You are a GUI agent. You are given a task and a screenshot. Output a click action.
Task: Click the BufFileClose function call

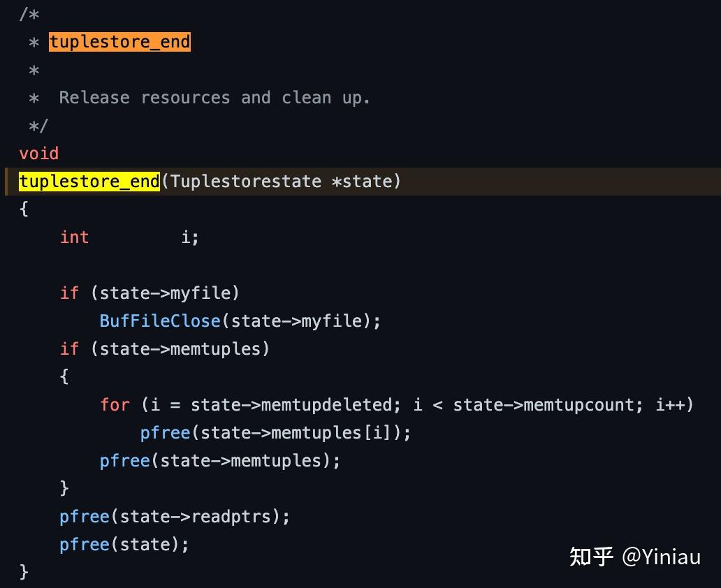(x=160, y=321)
